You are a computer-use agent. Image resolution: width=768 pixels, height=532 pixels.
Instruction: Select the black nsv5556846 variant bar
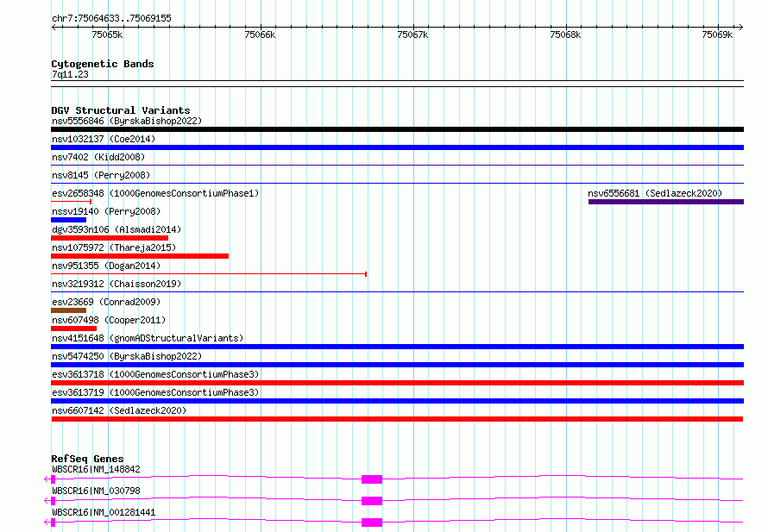click(397, 129)
